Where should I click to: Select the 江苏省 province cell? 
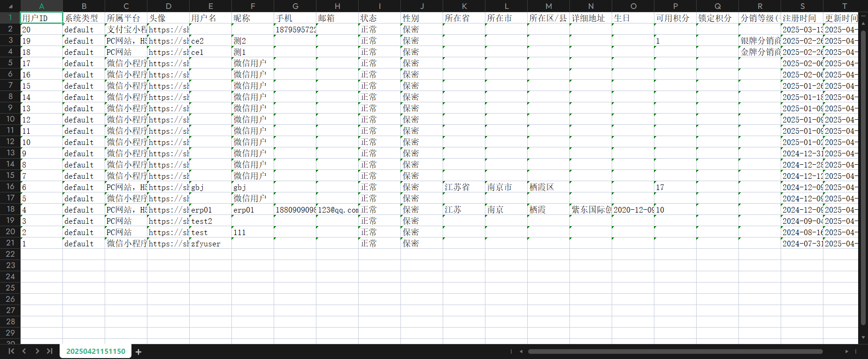point(464,187)
